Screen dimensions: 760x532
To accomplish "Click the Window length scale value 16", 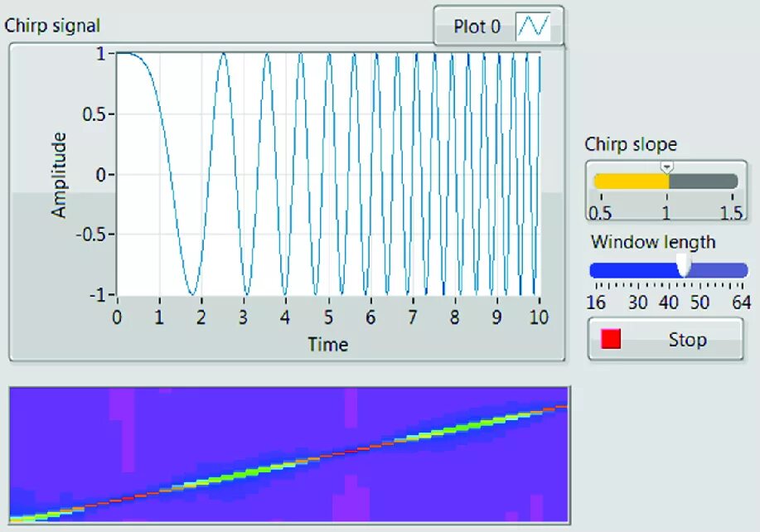I will [x=596, y=302].
